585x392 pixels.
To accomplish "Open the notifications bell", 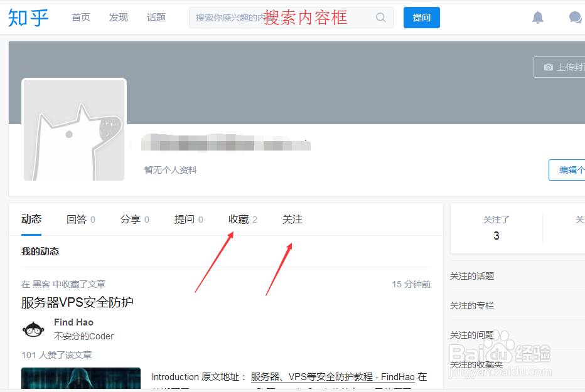I will pos(538,17).
